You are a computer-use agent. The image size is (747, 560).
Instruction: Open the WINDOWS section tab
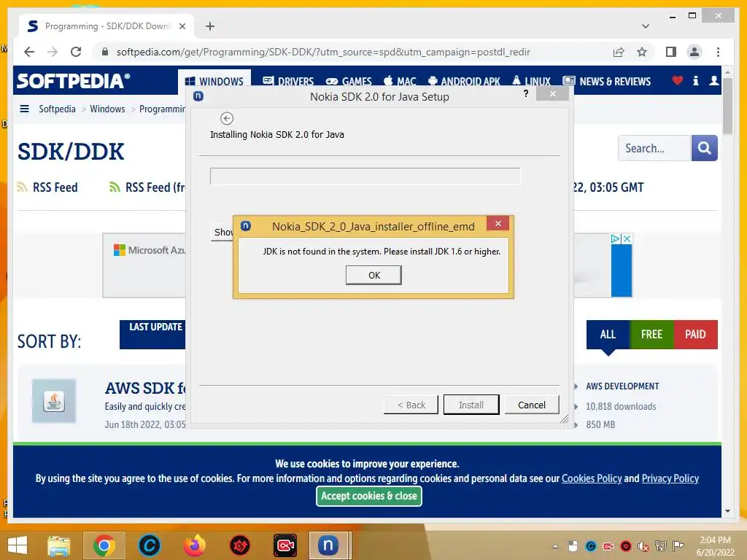coord(214,82)
